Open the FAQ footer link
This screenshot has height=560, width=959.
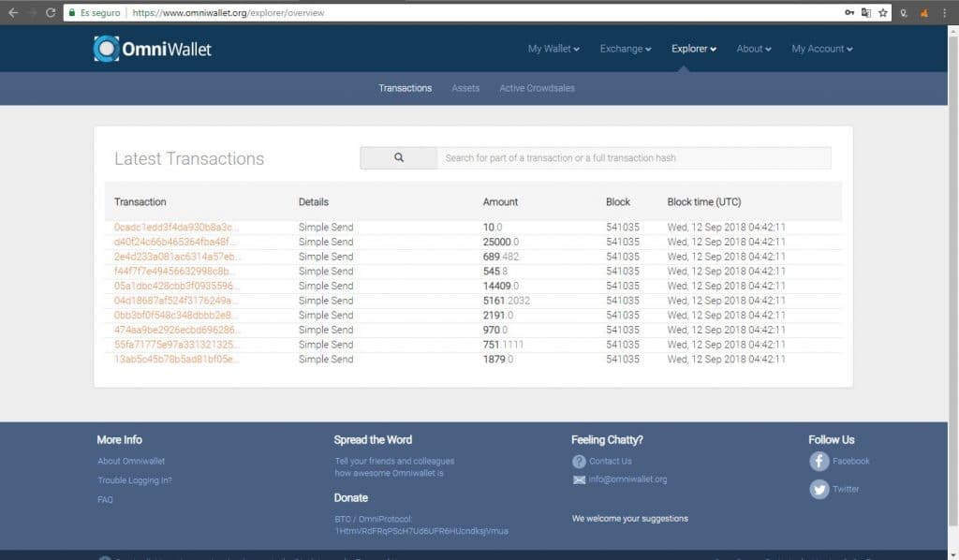click(x=105, y=499)
